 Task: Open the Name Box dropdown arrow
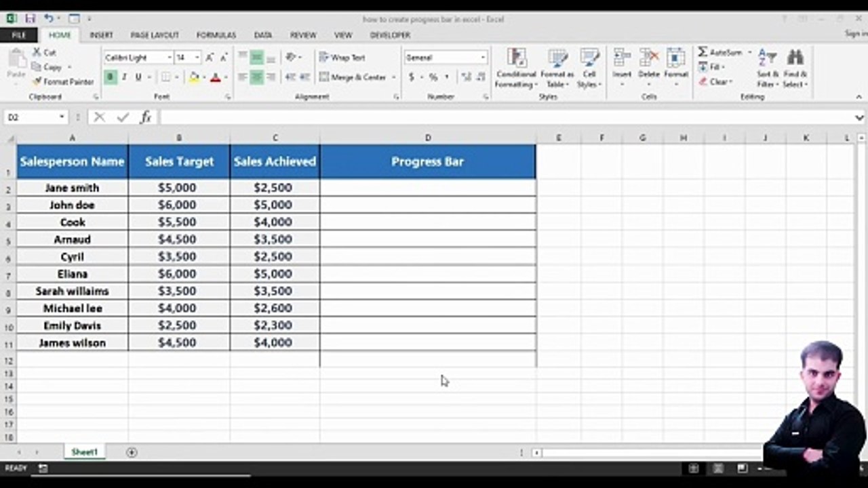[62, 117]
